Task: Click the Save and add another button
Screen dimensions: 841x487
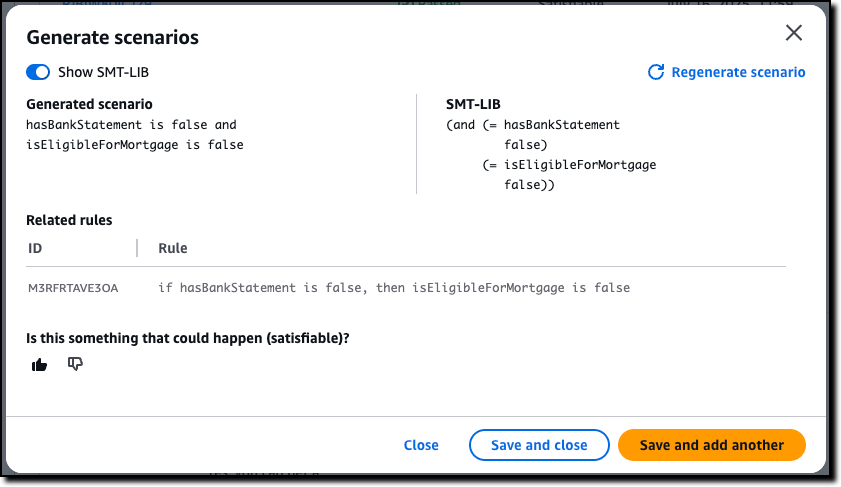Action: pos(712,445)
